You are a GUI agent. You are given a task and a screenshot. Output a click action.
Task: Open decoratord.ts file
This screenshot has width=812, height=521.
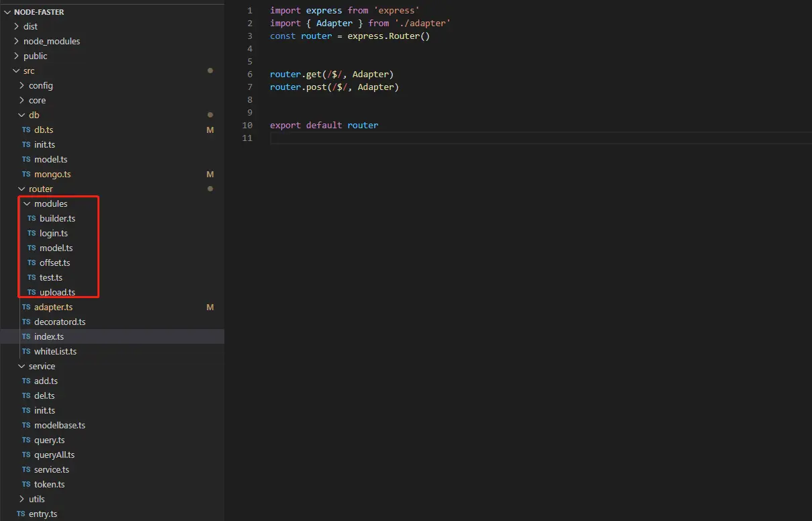tap(60, 322)
